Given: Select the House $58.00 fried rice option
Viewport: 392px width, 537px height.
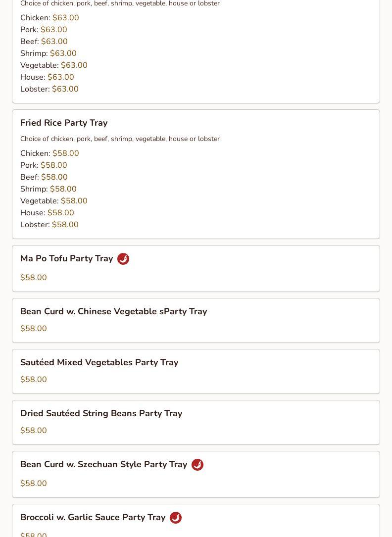Looking at the screenshot, I should coord(47,213).
